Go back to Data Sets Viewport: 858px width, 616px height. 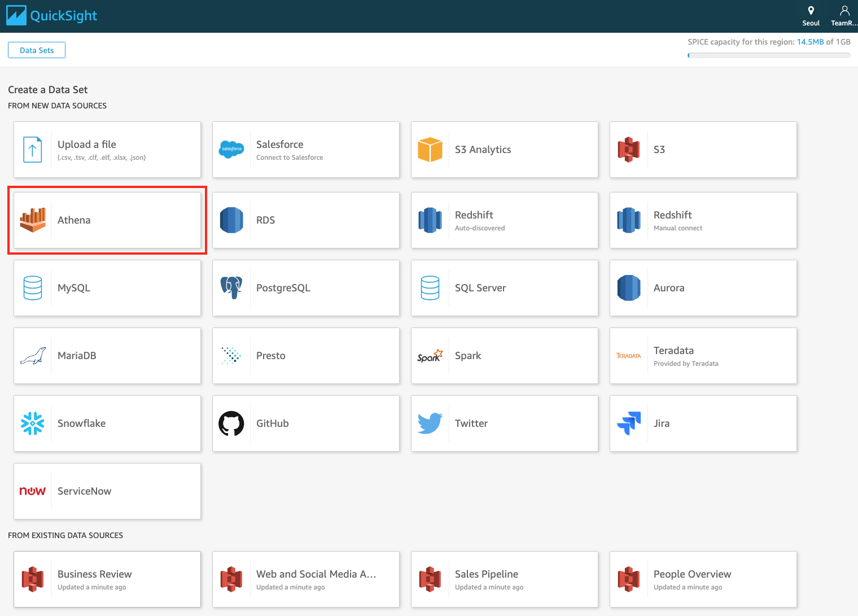(x=37, y=50)
